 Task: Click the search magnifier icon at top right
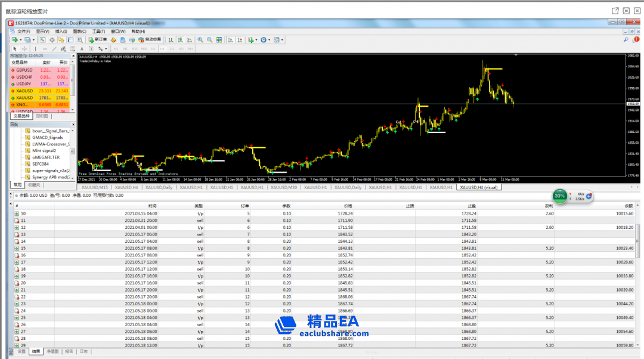pos(626,40)
